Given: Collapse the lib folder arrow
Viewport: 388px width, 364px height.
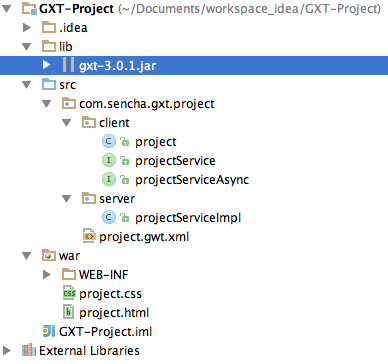Looking at the screenshot, I should click(27, 47).
